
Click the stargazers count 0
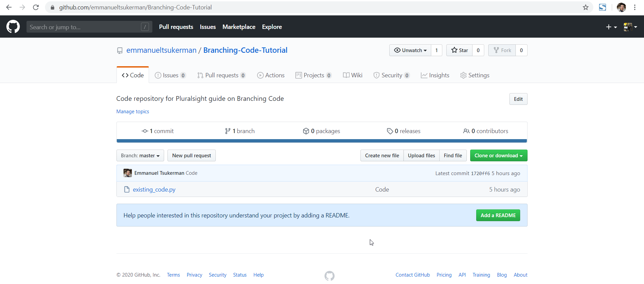478,50
